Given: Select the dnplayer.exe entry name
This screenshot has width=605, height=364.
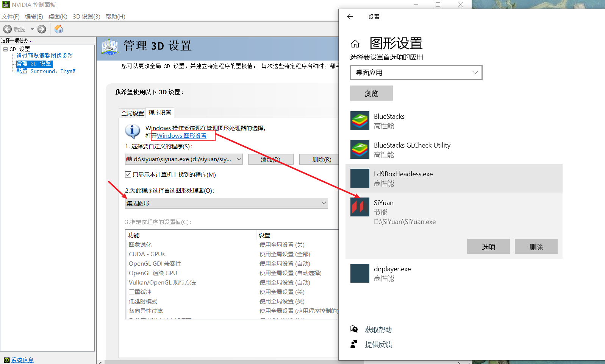Looking at the screenshot, I should tap(392, 269).
